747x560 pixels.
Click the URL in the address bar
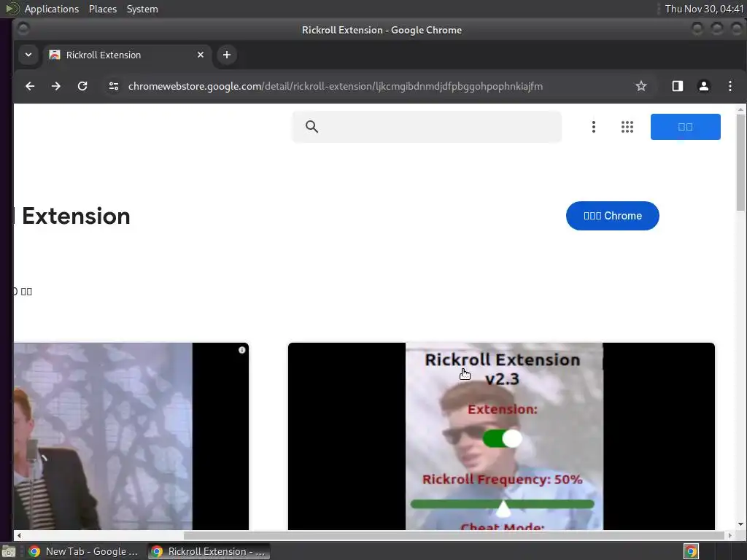point(336,86)
